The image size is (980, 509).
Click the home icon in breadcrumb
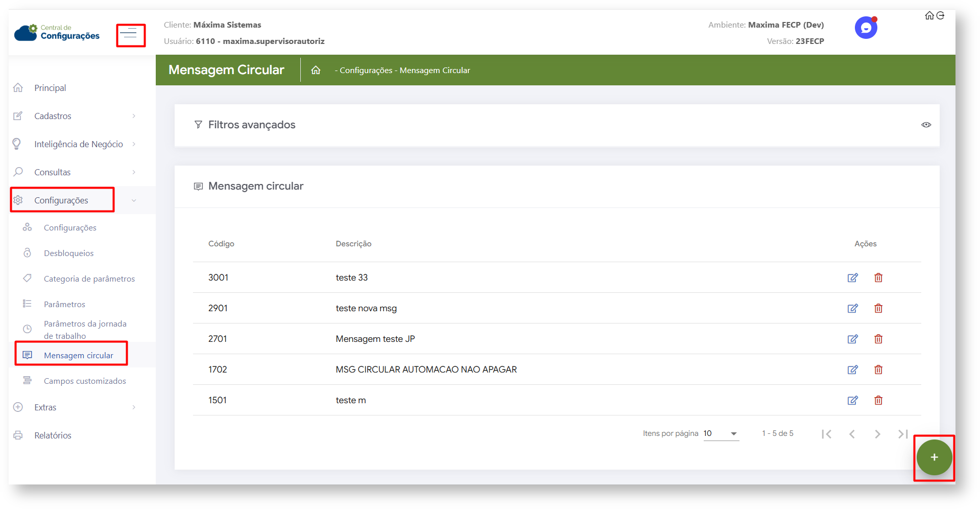click(x=316, y=70)
